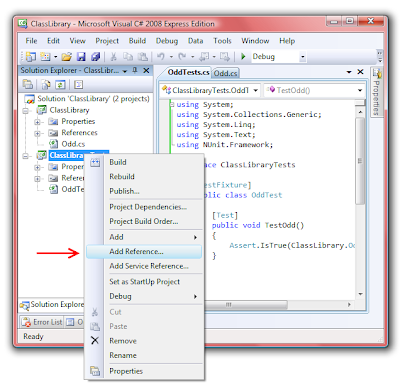The width and height of the screenshot is (400, 390).
Task: Click Refresh icon in Solution Explorer
Action: click(60, 84)
